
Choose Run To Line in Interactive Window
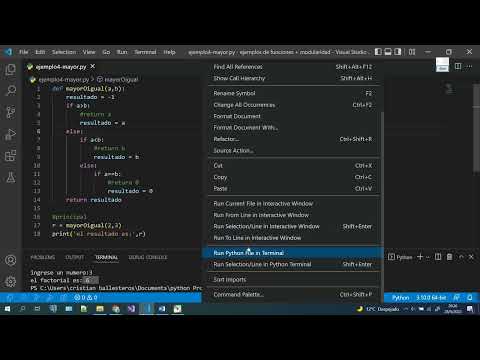coord(293,238)
